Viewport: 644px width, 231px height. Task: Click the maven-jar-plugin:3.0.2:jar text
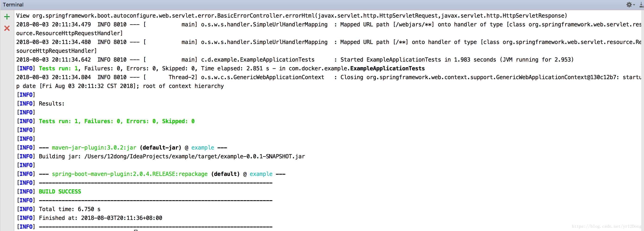coord(94,148)
